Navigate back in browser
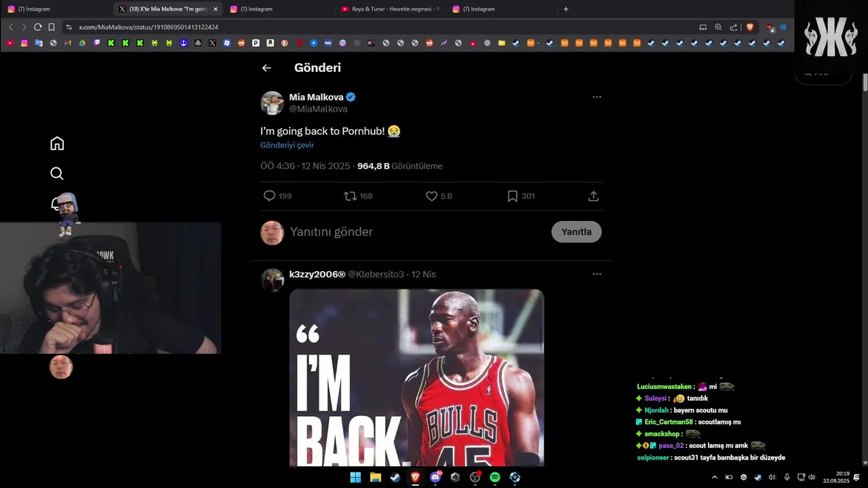Viewport: 868px width, 488px height. 11,27
